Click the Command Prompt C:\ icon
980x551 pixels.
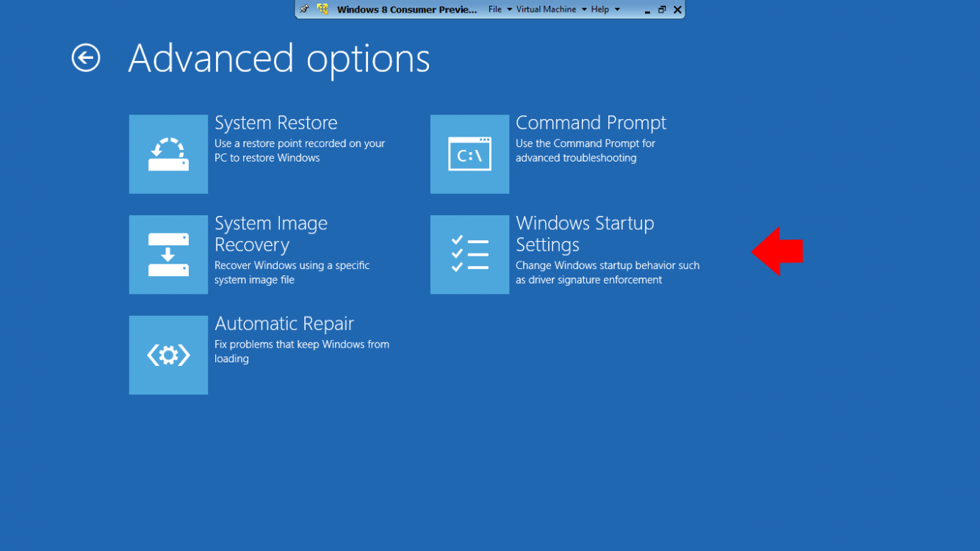click(x=469, y=154)
